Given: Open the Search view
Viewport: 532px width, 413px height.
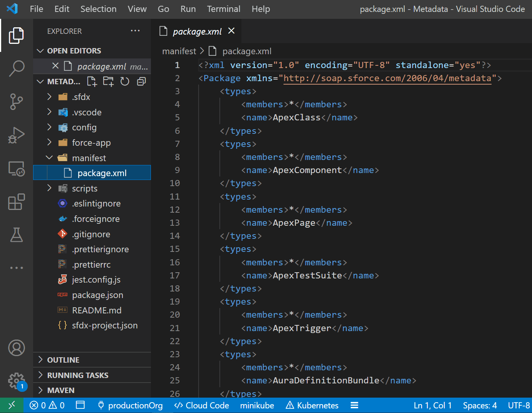Looking at the screenshot, I should tap(16, 68).
